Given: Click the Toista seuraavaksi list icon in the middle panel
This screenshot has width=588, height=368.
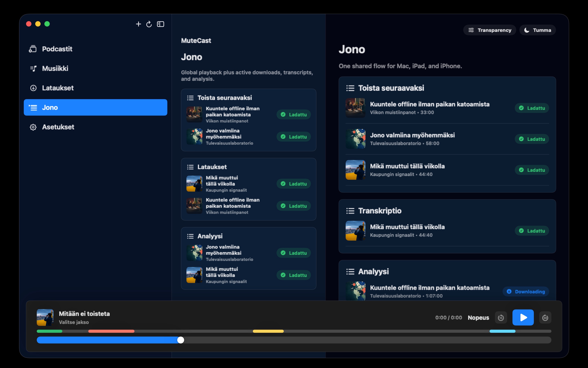Looking at the screenshot, I should point(190,98).
